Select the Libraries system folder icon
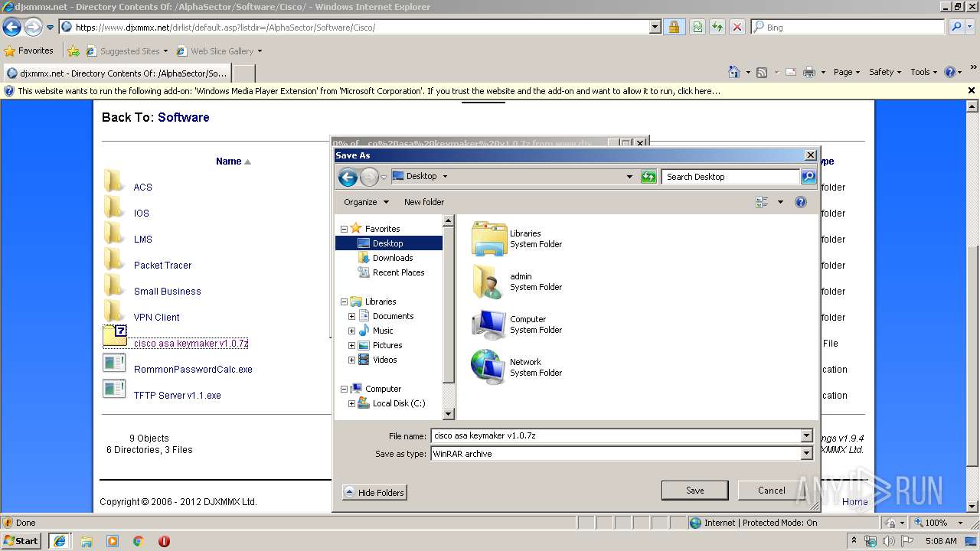 tap(489, 239)
